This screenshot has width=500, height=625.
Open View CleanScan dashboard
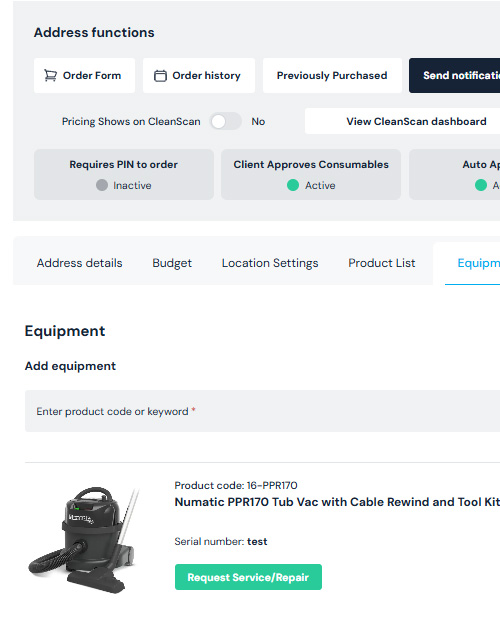click(x=403, y=121)
